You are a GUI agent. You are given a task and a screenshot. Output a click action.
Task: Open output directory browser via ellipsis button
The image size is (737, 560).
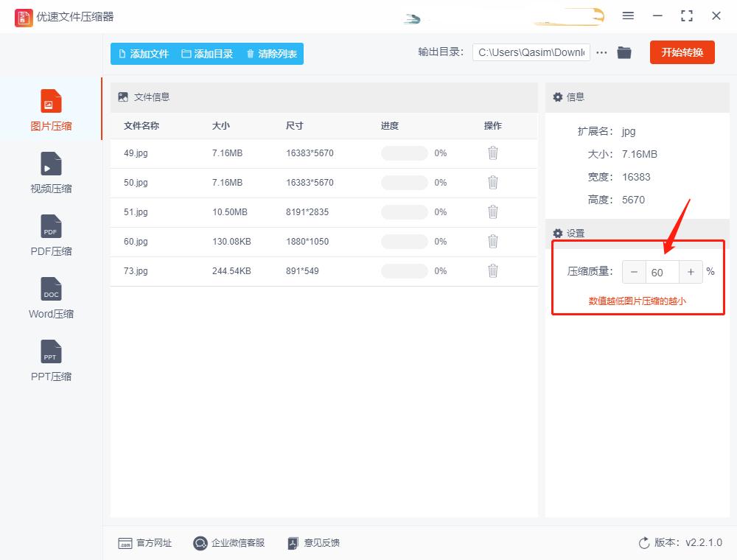pyautogui.click(x=601, y=52)
